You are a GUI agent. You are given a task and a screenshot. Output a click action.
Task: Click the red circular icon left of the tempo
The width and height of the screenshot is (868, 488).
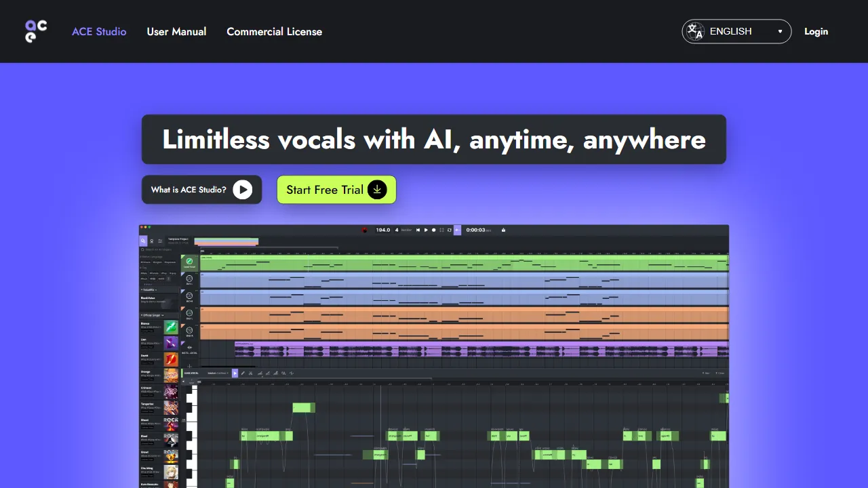click(x=364, y=230)
